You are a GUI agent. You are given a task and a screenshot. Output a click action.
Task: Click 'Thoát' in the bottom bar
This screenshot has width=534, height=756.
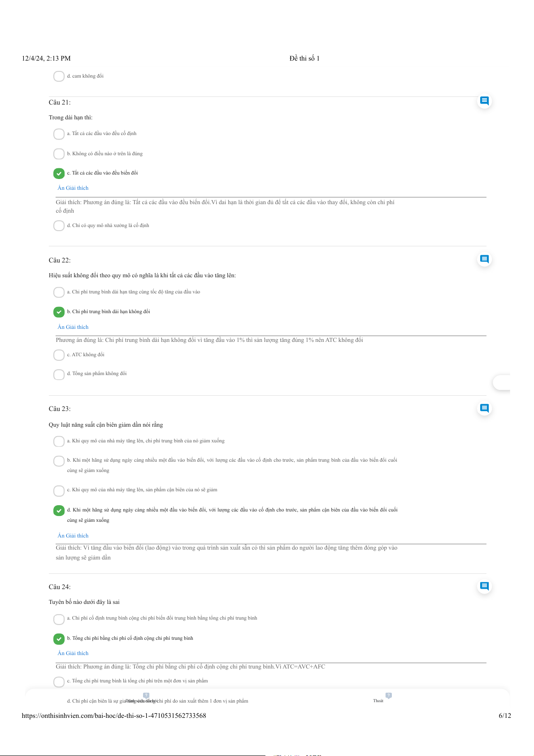[378, 701]
